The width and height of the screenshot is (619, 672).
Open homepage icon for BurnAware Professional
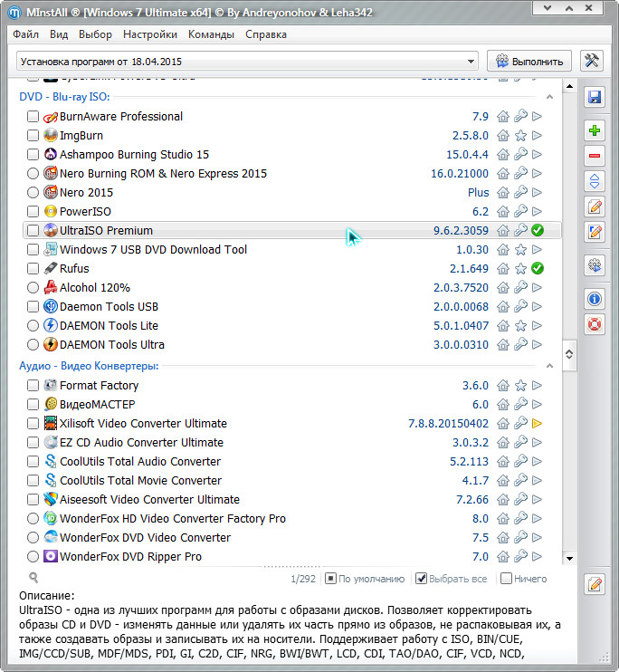tap(503, 117)
